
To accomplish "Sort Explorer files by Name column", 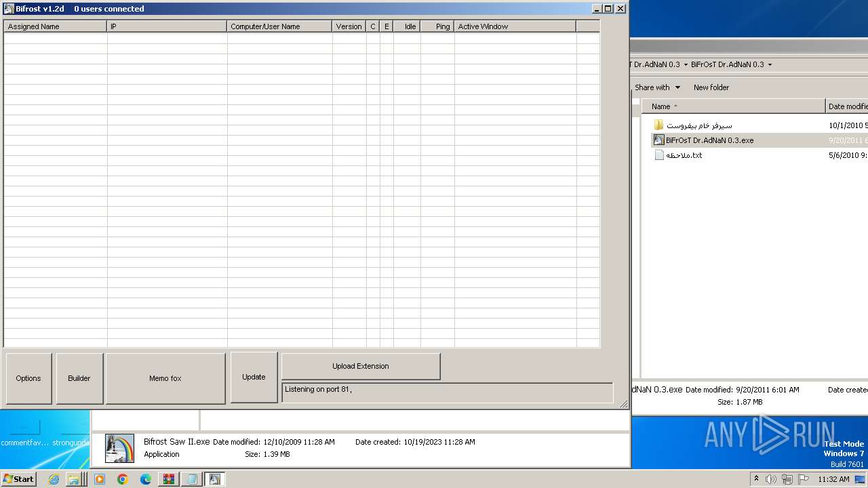I will coord(733,106).
